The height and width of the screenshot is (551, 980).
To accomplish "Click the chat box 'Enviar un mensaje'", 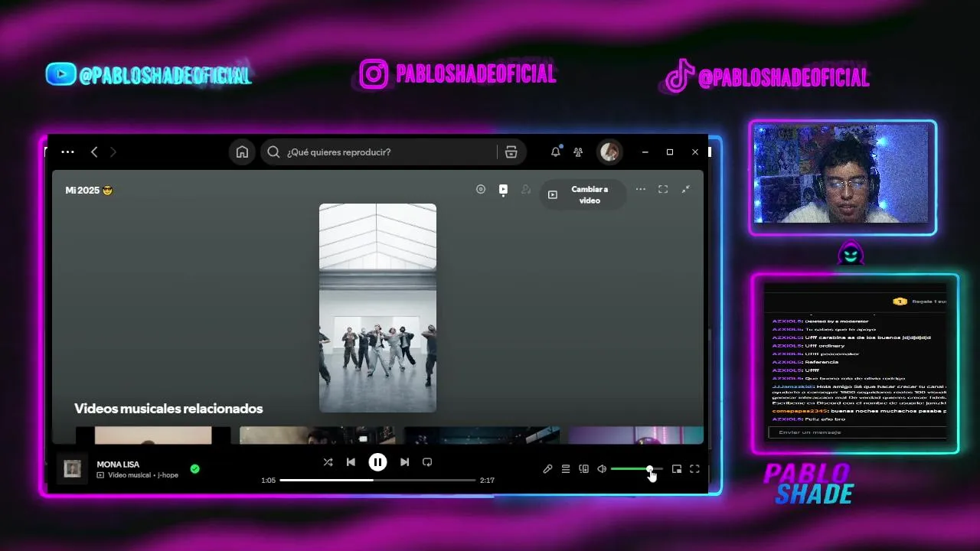I will pyautogui.click(x=857, y=432).
